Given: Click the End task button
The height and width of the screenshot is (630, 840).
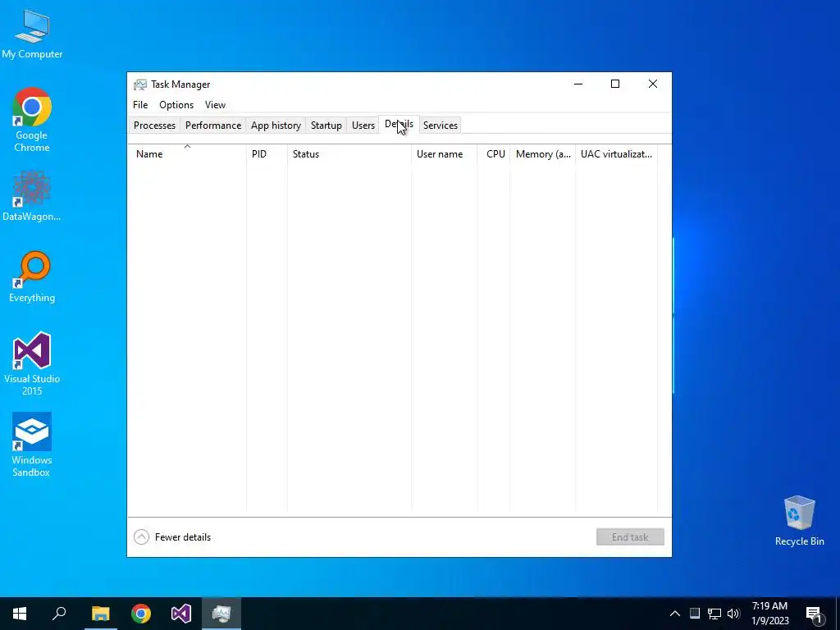Looking at the screenshot, I should pyautogui.click(x=630, y=536).
